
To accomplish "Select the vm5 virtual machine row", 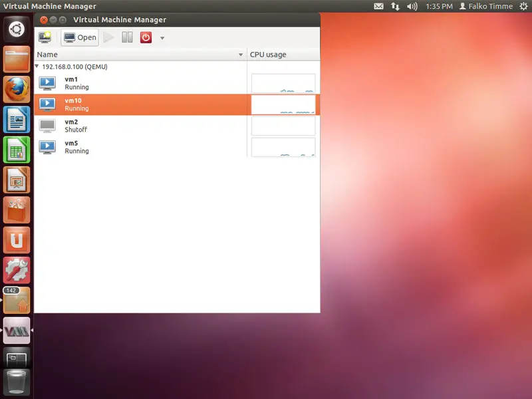I will point(177,147).
